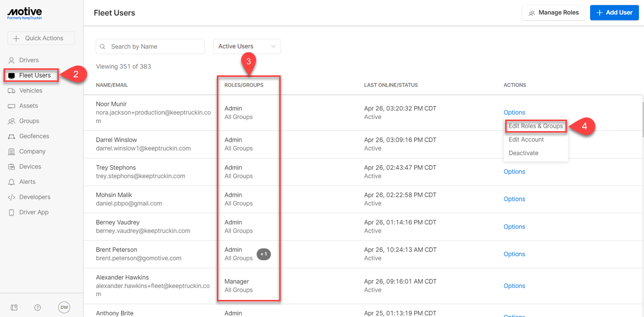Screen dimensions: 644x317
Task: Click the Add User button
Action: [614, 13]
